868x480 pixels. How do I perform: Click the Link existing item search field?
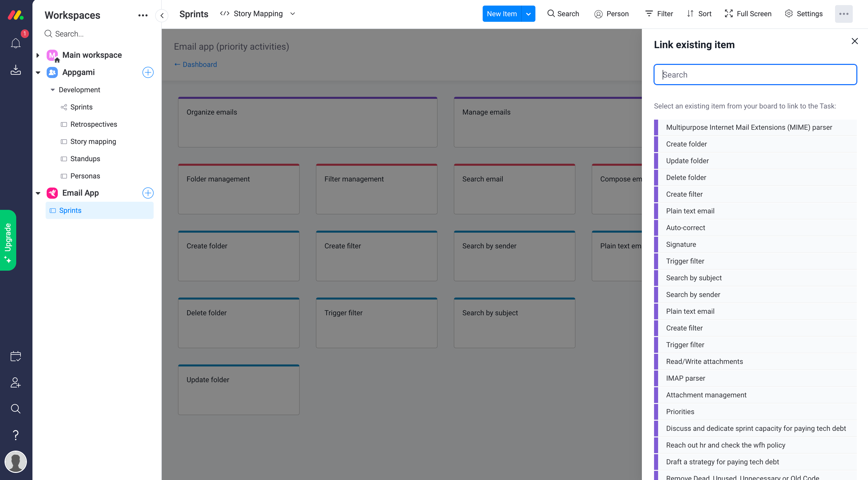[x=755, y=75]
